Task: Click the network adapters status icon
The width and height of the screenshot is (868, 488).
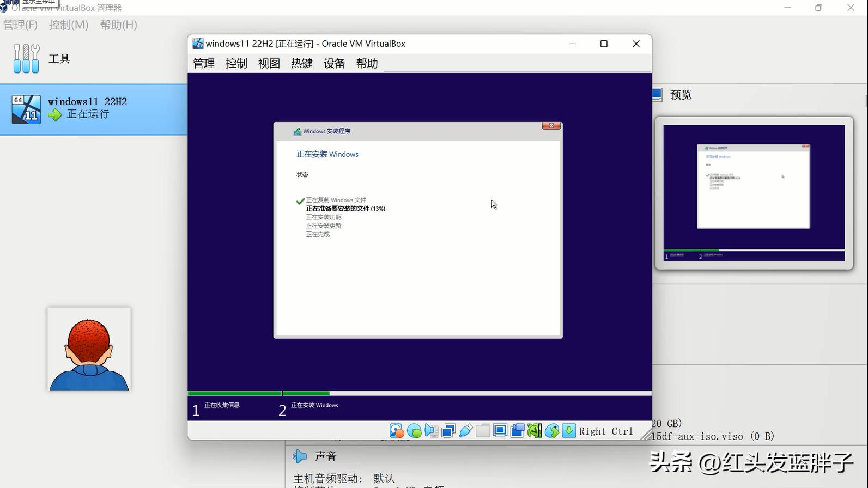Action: tap(448, 431)
